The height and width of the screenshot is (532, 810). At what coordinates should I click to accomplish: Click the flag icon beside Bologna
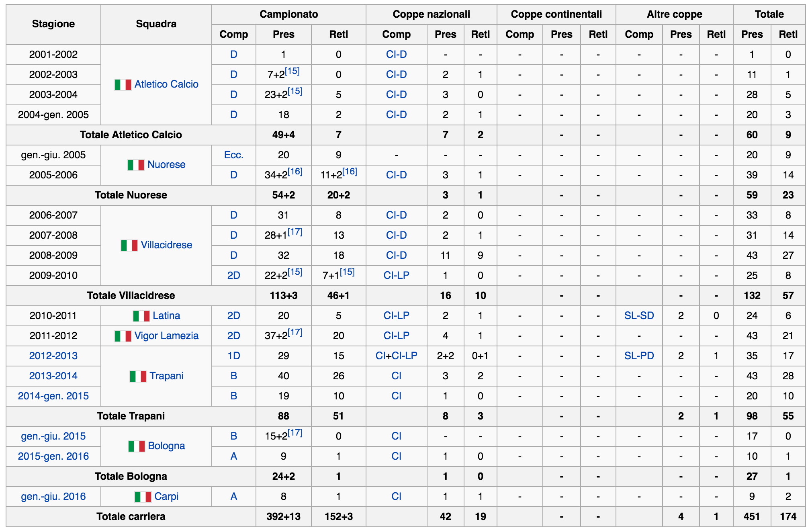[137, 446]
